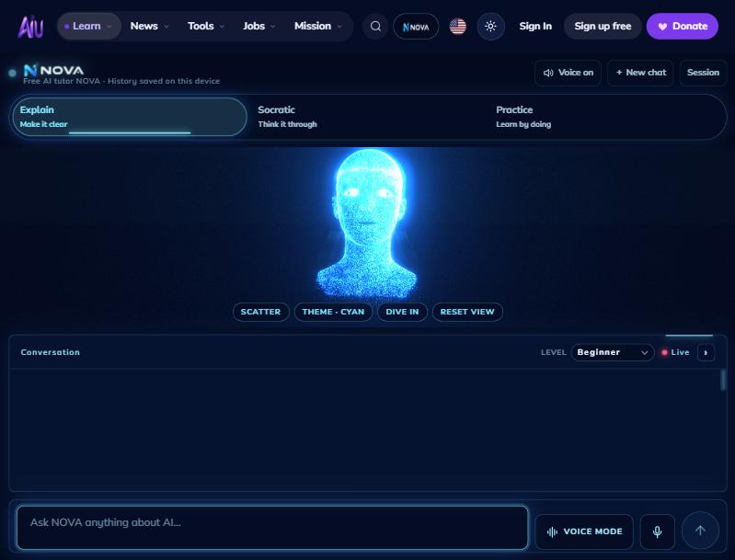Click 'Free AI tutor NOVA' subtitle text
The height and width of the screenshot is (560, 735).
(62, 81)
